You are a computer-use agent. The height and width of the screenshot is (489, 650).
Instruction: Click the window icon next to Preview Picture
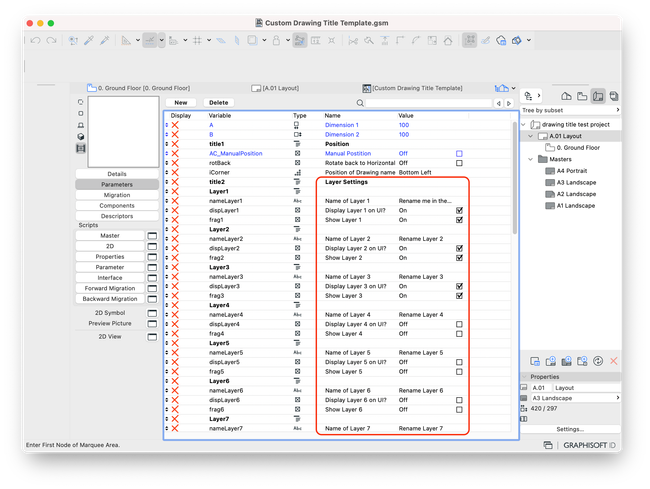(152, 323)
